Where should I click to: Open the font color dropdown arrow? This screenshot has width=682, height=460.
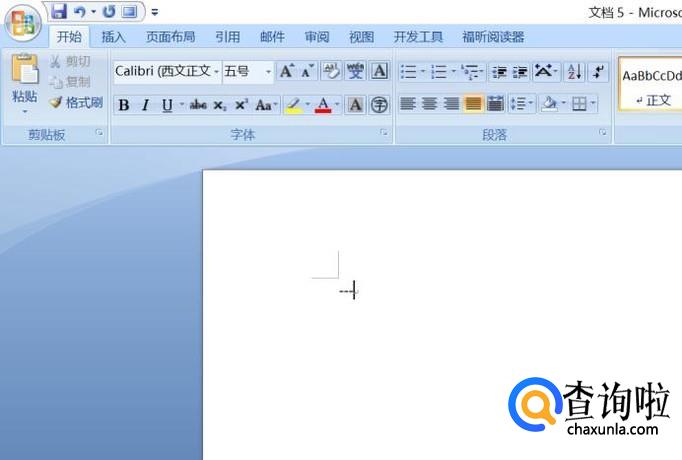coord(337,104)
